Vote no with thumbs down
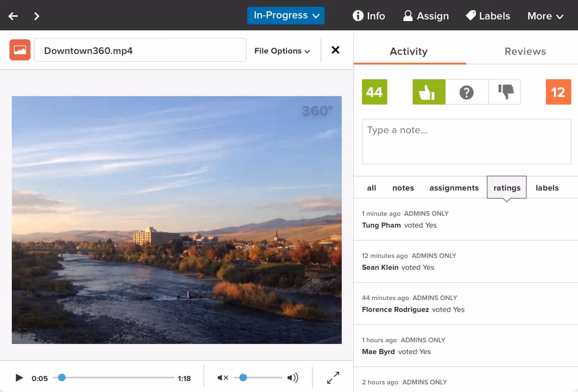 point(505,92)
